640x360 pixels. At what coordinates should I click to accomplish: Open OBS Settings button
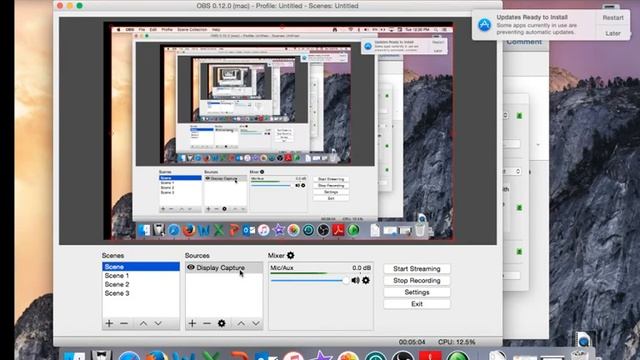[417, 292]
